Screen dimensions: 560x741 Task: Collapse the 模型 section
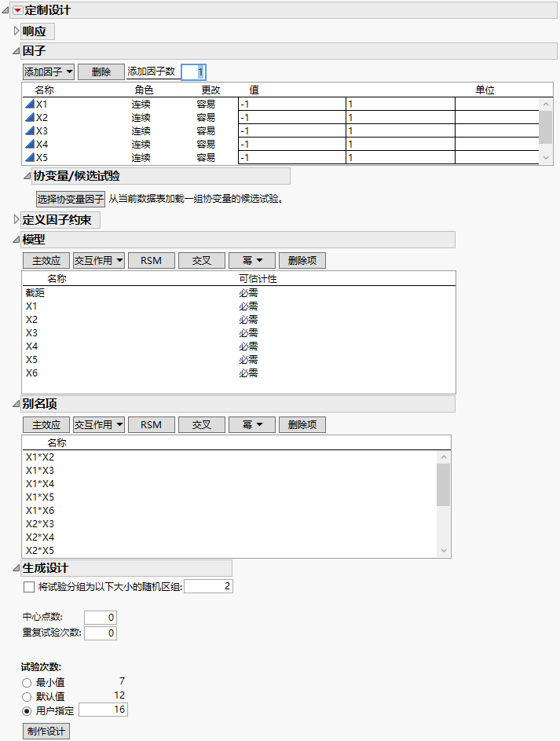16,240
